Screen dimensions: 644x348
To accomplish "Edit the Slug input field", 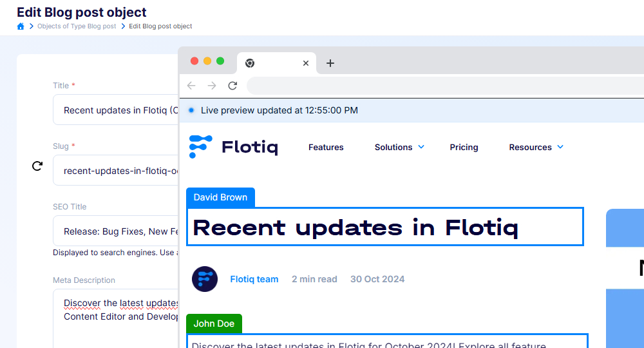I will point(116,170).
